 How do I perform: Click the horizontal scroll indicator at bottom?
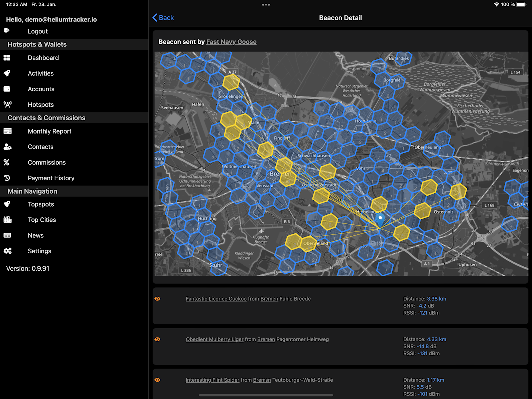click(266, 395)
